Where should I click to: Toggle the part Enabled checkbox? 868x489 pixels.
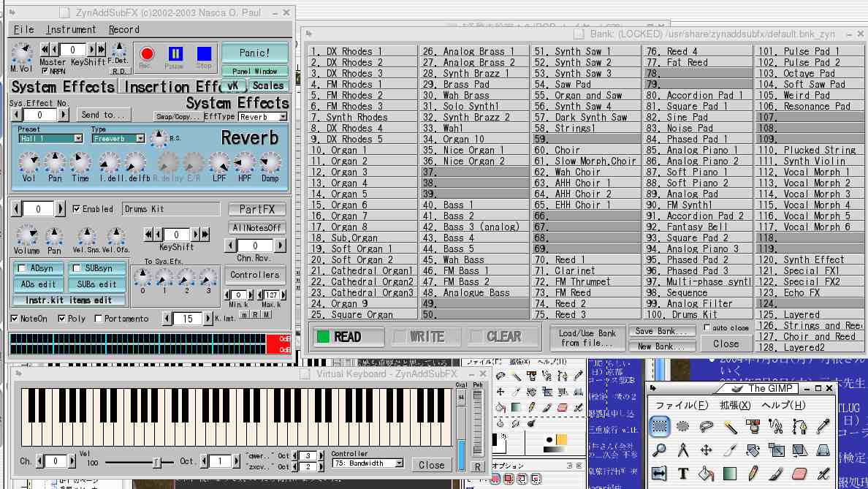tap(77, 209)
